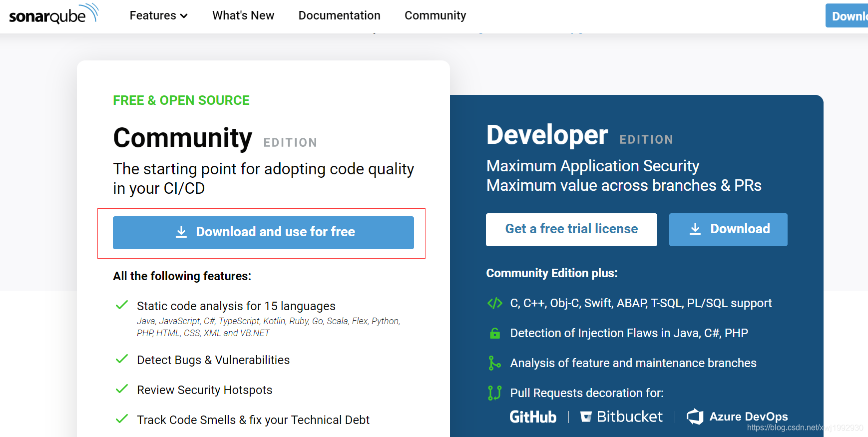The width and height of the screenshot is (868, 437).
Task: Click checkmark beside Static code analysis
Action: pyautogui.click(x=121, y=305)
